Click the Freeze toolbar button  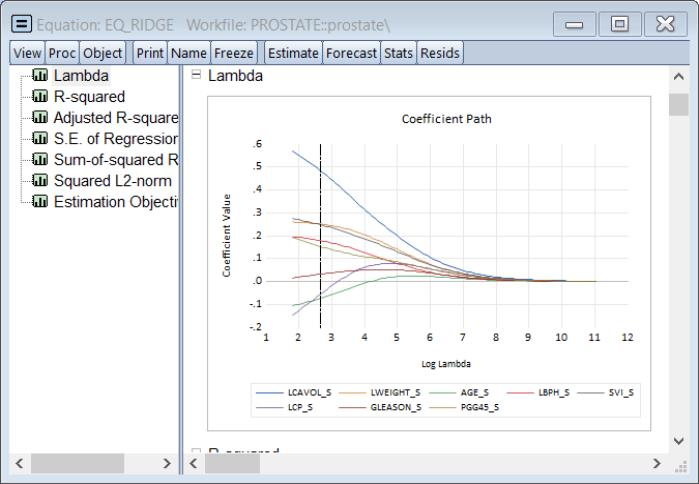[233, 53]
